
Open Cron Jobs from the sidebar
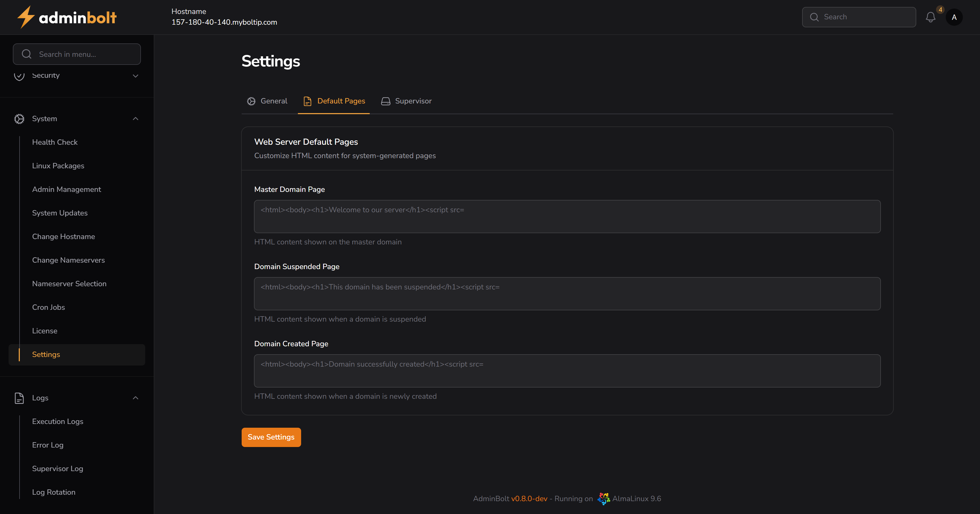pos(48,307)
